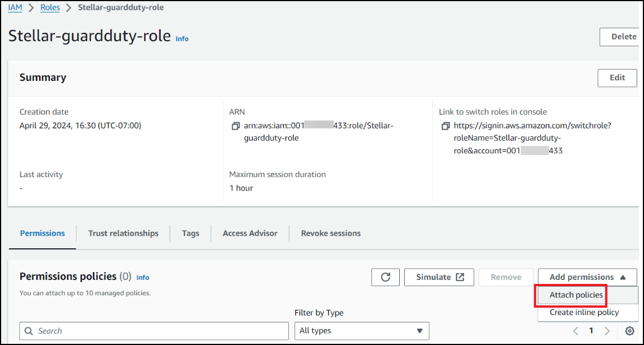Select Attach policies from the menu
Image resolution: width=644 pixels, height=345 pixels.
click(576, 295)
